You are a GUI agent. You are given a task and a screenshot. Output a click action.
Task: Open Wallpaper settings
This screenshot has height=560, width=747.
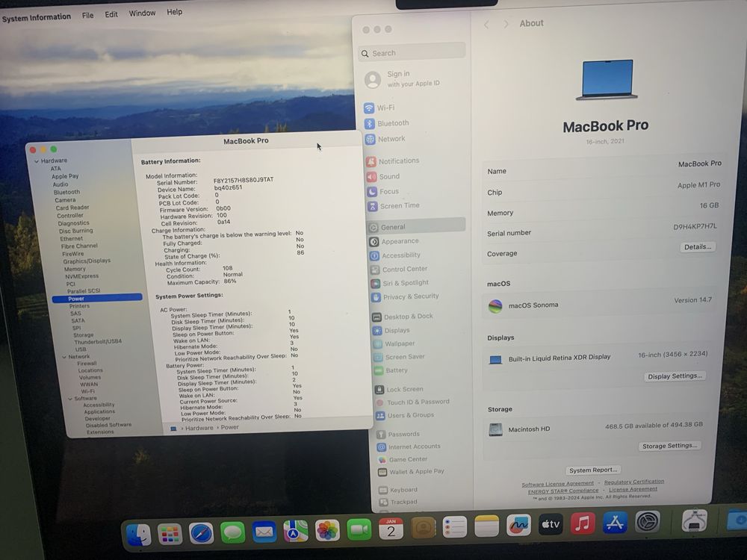pos(394,343)
